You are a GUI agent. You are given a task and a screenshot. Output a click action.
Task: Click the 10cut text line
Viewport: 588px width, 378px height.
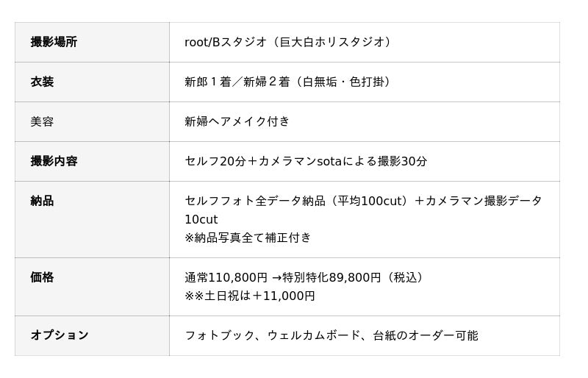(201, 219)
